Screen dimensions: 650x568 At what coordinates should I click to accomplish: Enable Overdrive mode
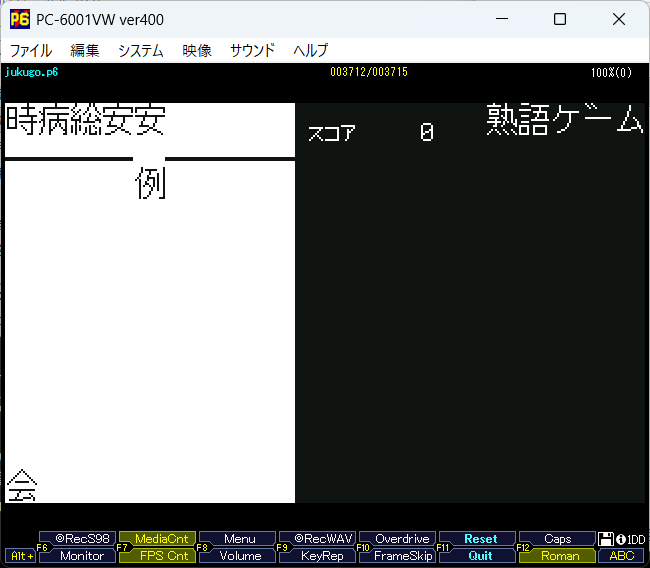pos(401,539)
